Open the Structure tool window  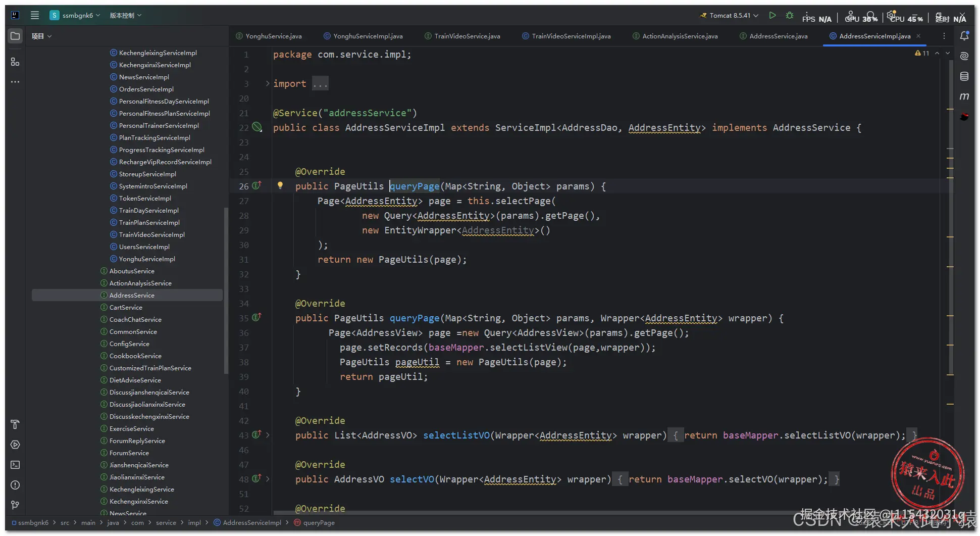(15, 62)
